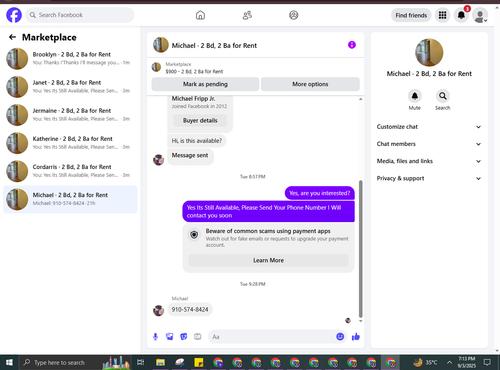This screenshot has width=500, height=370.
Task: Send a thumbs-up like
Action: pyautogui.click(x=356, y=337)
